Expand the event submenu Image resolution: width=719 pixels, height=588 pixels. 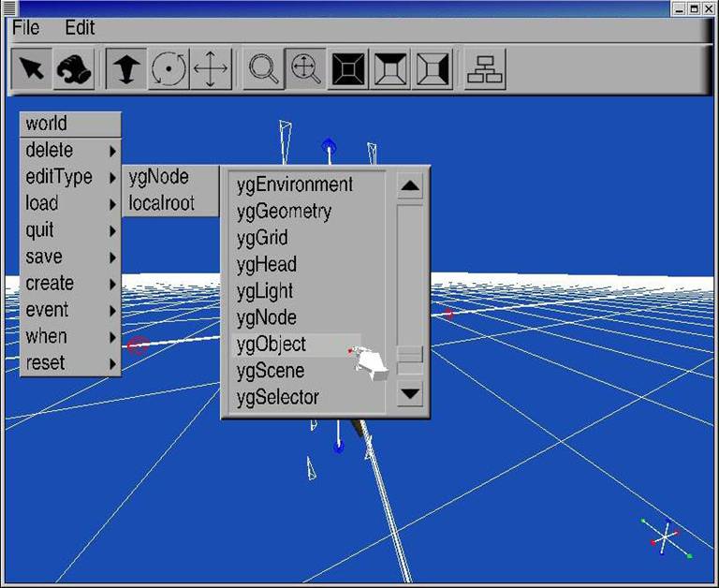[70, 310]
